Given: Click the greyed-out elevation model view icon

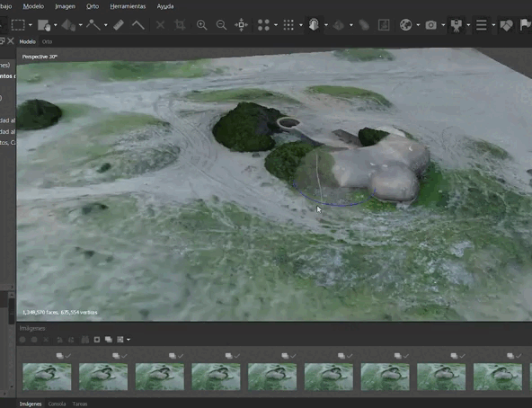Looking at the screenshot, I should point(364,25).
